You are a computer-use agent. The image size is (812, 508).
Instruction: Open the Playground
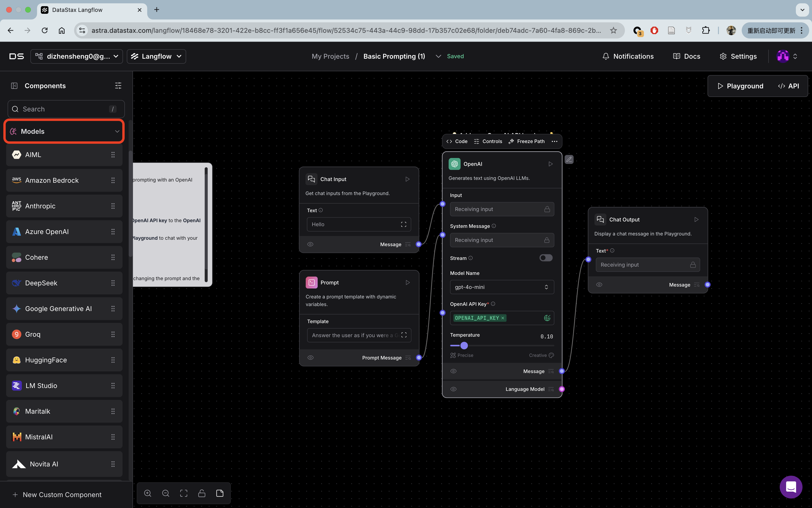pyautogui.click(x=741, y=86)
